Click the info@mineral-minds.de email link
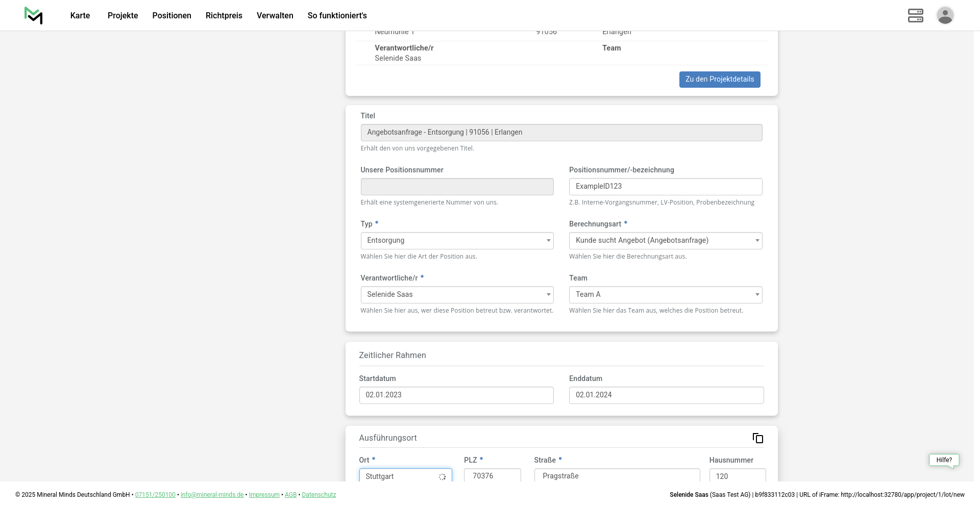 (212, 495)
